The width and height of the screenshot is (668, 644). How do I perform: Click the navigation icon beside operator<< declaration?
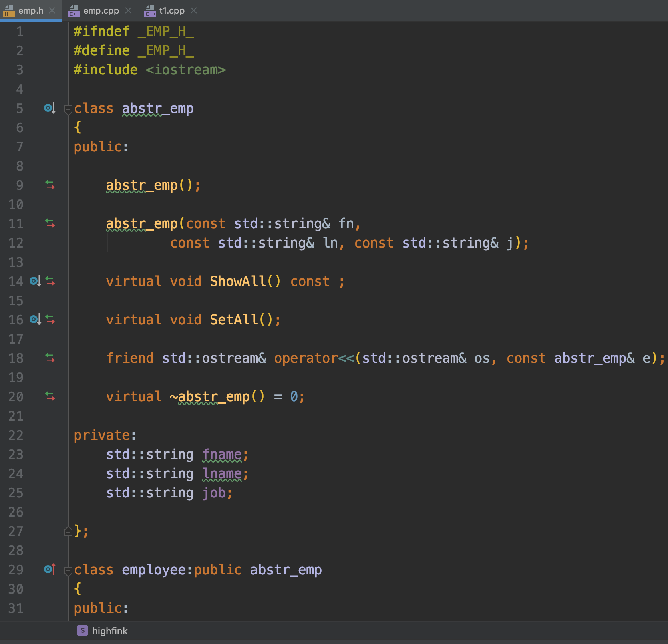[x=50, y=358]
